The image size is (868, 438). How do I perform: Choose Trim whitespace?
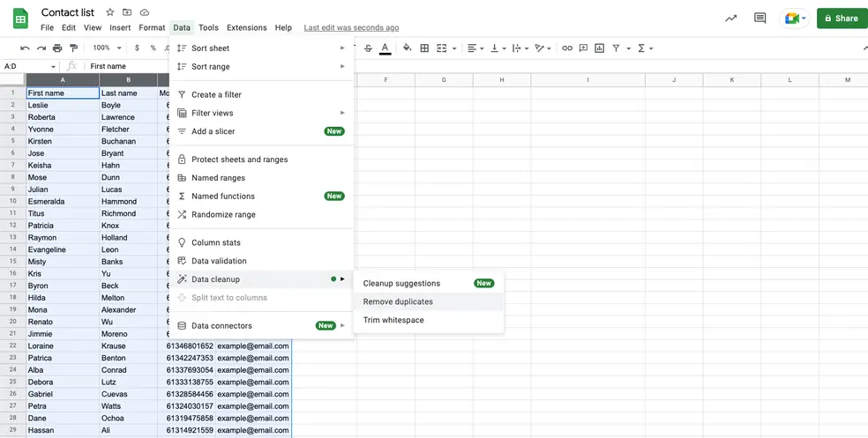tap(429, 320)
